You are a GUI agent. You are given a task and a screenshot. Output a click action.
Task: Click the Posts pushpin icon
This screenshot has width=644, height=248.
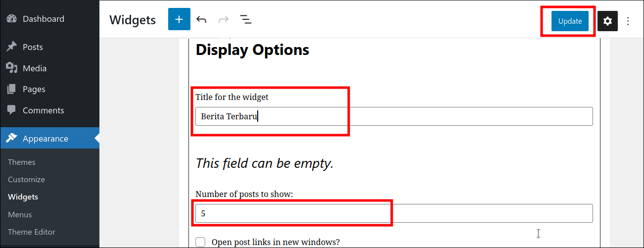tap(12, 47)
